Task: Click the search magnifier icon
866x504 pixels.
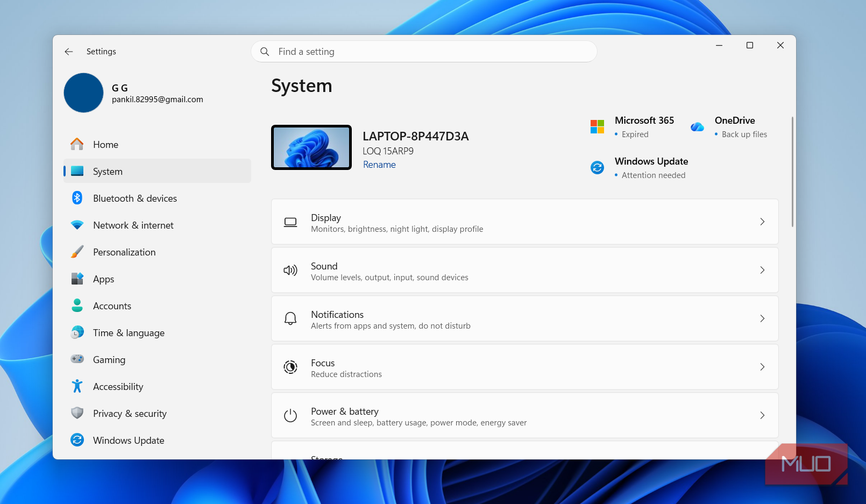Action: (265, 52)
